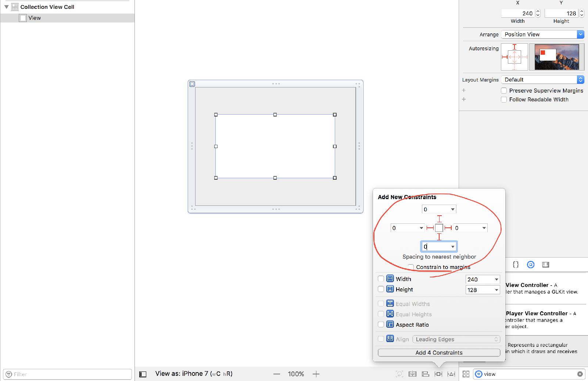Select the Object library tab
Image resolution: width=588 pixels, height=381 pixels.
pos(531,265)
